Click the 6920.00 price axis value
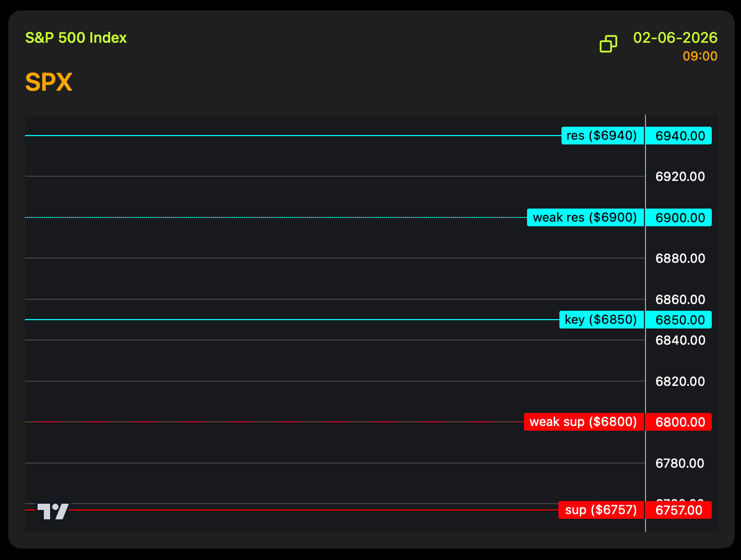Viewport: 741px width, 560px height. point(680,177)
